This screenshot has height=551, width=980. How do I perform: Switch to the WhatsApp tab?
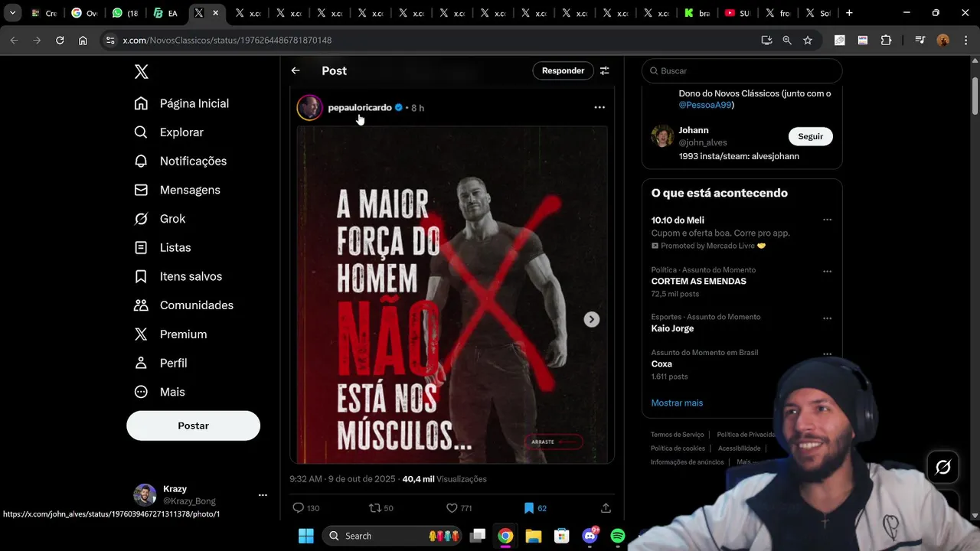pos(126,13)
